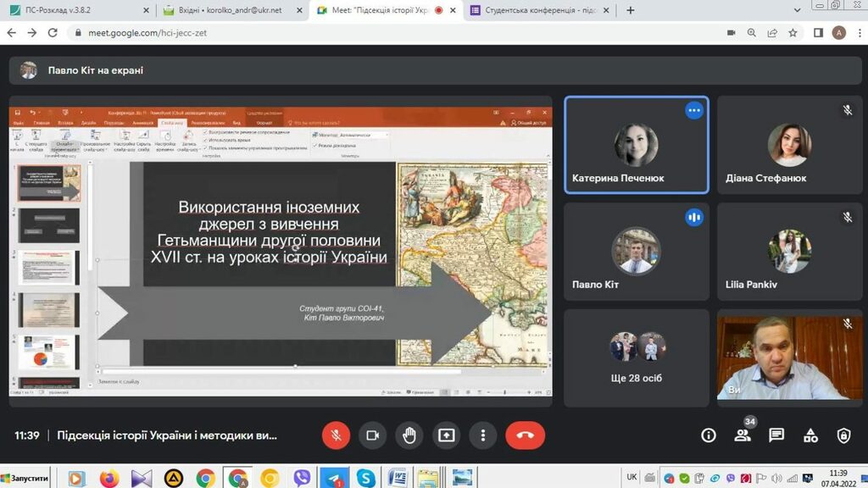Toggle the camera button

[372, 435]
